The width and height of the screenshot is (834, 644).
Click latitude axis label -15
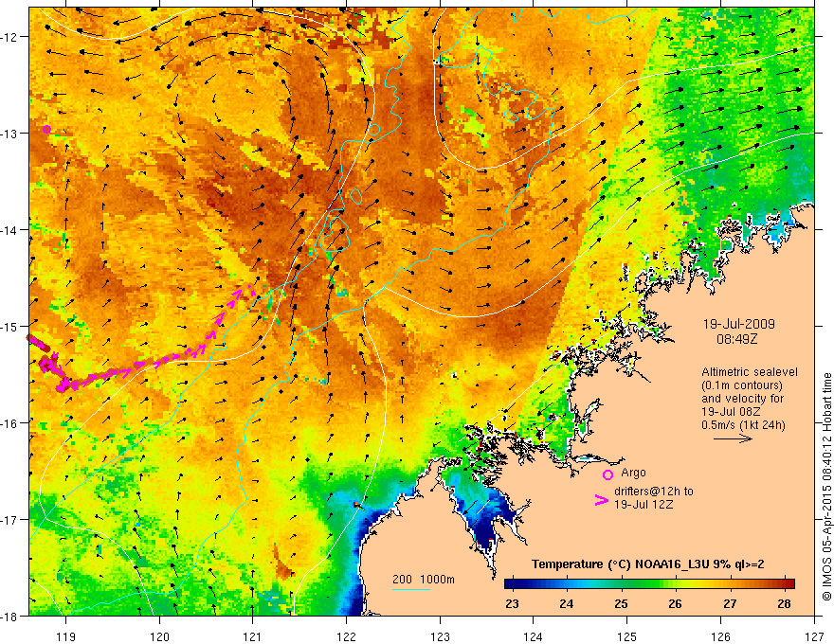(10, 326)
